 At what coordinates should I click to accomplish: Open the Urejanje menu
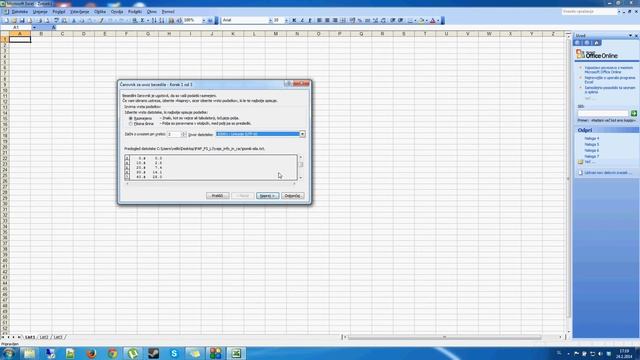(40, 12)
